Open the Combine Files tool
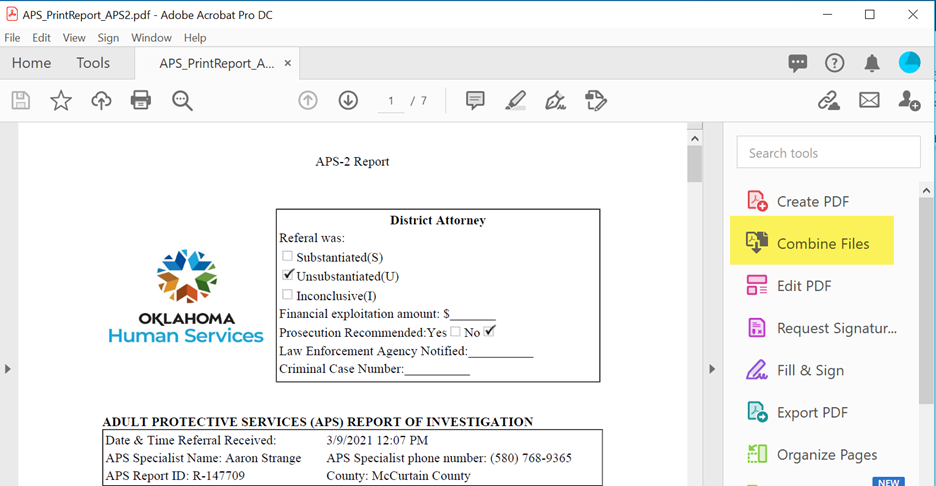The image size is (936, 486). point(812,241)
